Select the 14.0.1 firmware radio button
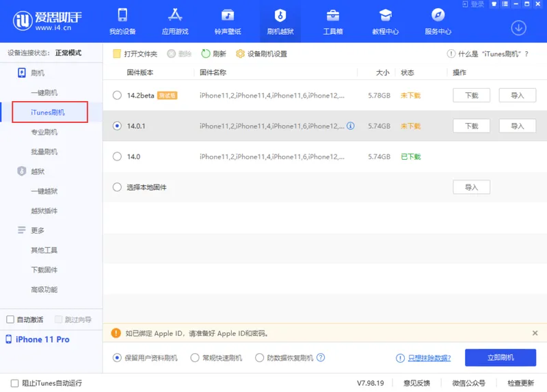The width and height of the screenshot is (547, 392). pos(117,126)
